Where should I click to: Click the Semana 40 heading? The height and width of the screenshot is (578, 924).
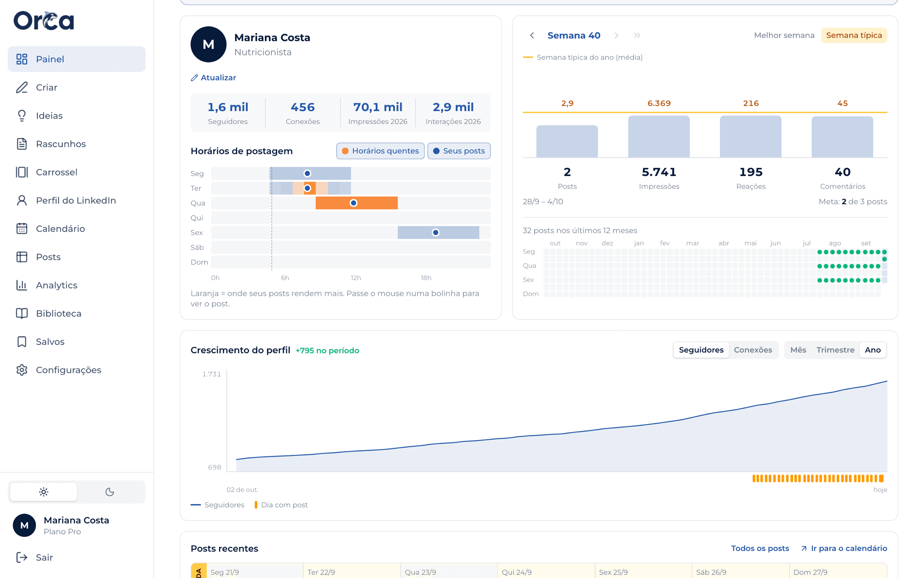click(574, 35)
